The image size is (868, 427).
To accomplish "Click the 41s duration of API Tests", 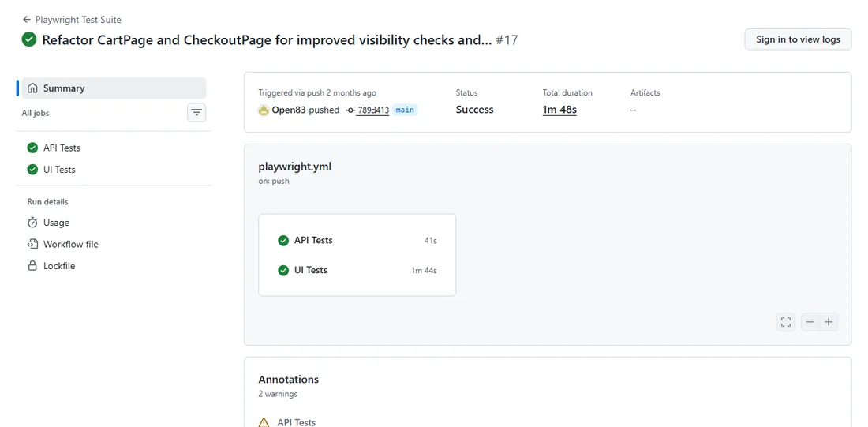I will point(431,241).
